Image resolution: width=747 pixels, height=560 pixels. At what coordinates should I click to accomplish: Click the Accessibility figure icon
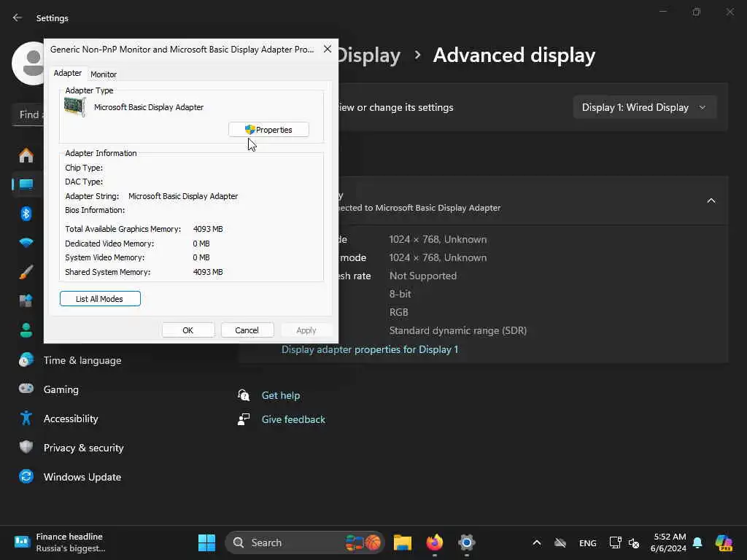[x=26, y=418]
